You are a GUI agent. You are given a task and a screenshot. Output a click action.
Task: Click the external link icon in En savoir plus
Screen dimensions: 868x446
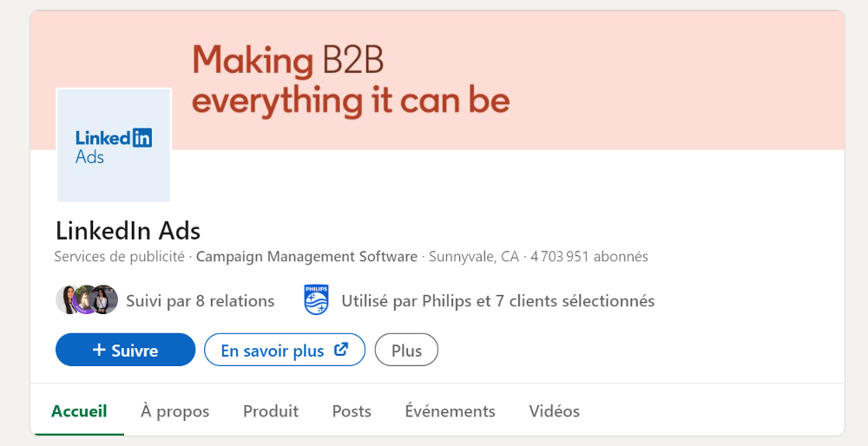pyautogui.click(x=341, y=349)
